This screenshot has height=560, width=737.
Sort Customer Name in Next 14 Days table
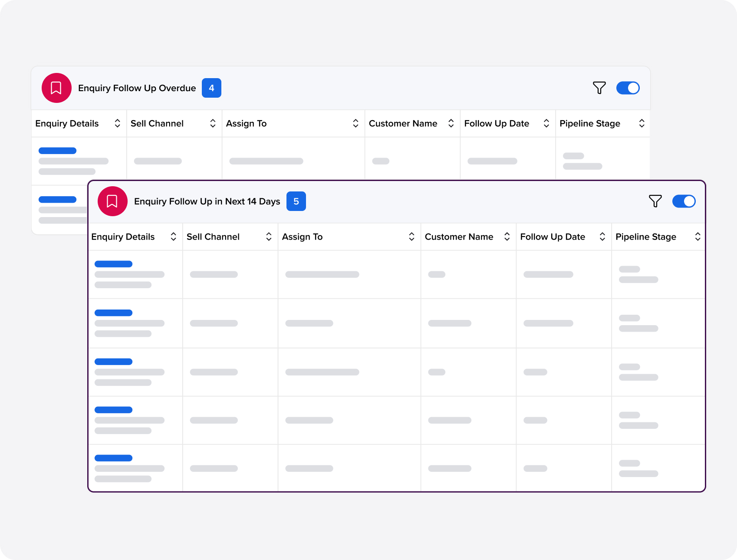click(x=507, y=237)
